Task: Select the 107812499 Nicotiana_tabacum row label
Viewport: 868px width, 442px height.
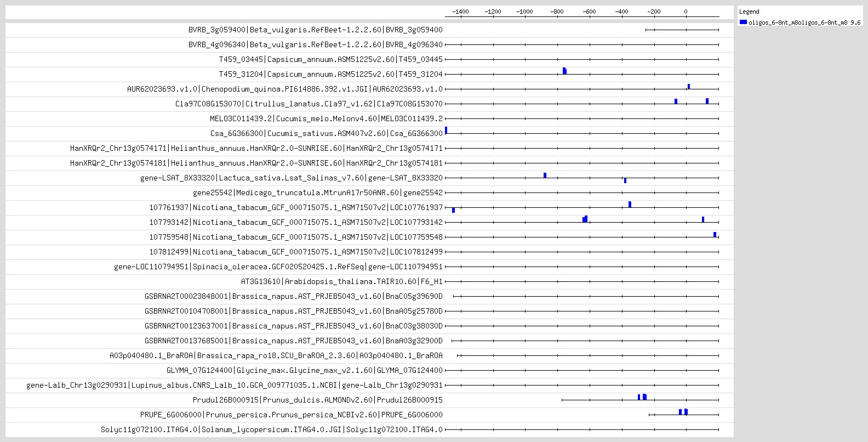Action: pos(296,252)
